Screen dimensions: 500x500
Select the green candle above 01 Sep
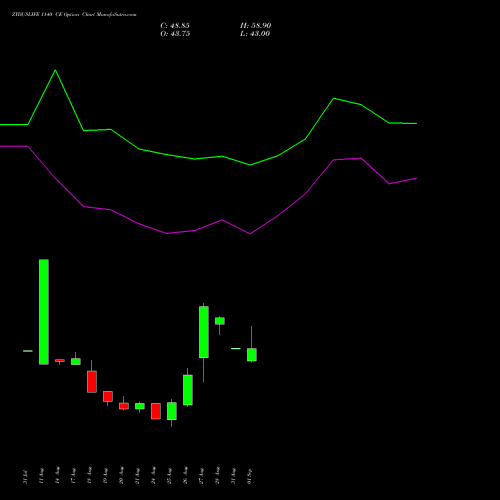[252, 355]
